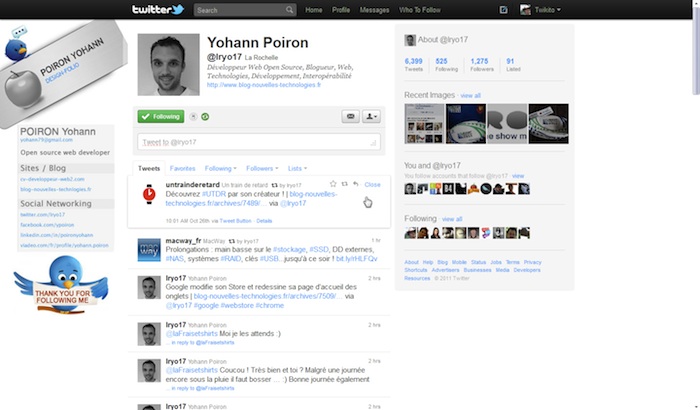Click the green retweets toggle icon next to Following
This screenshot has width=700, height=410.
205,116
